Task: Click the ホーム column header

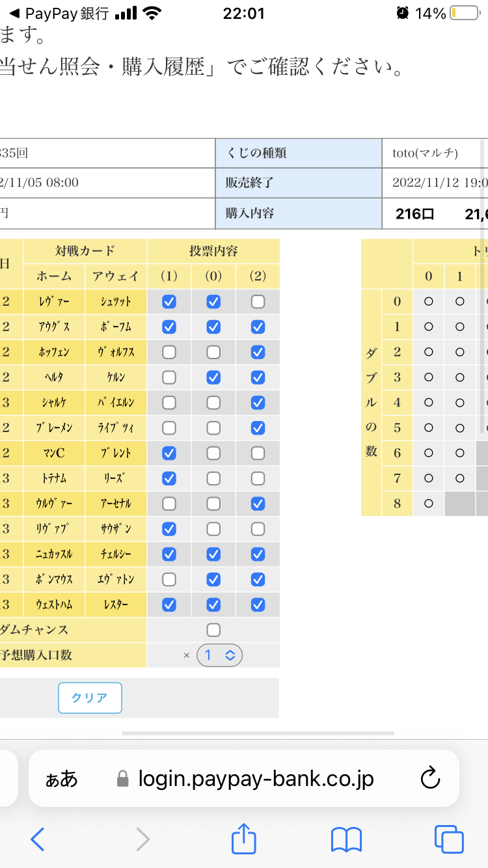Action: pos(55,276)
